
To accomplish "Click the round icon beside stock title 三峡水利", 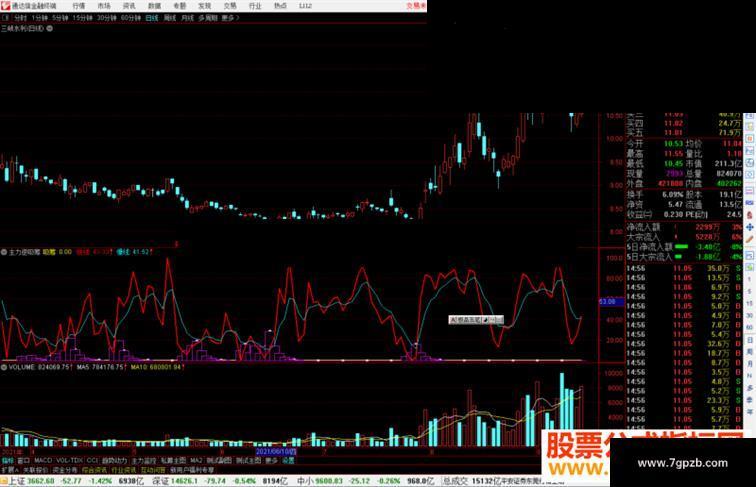I will pos(50,28).
